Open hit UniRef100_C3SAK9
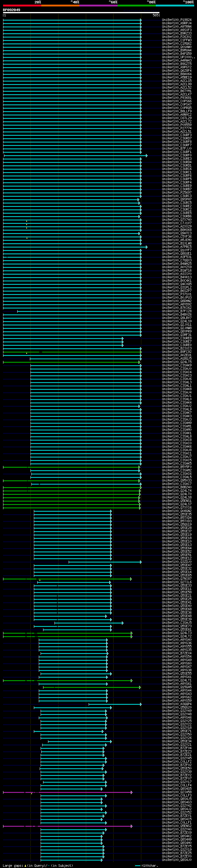The image size is (197, 868). (176, 365)
